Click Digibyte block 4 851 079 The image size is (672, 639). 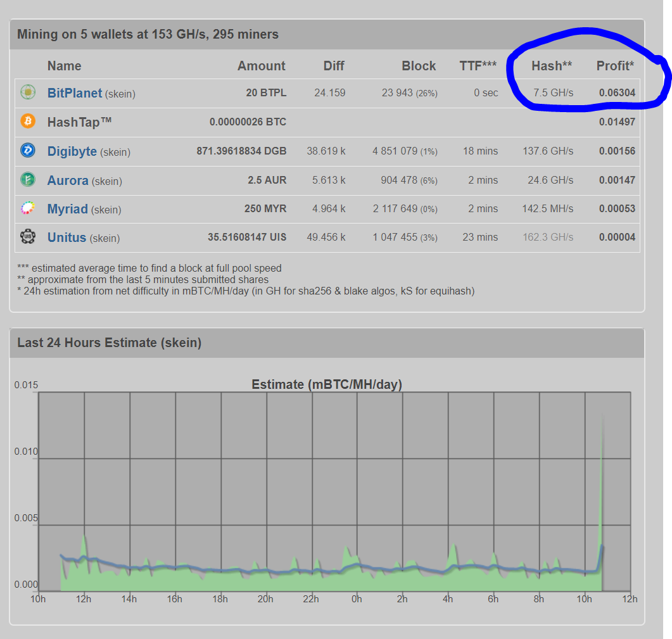[395, 151]
